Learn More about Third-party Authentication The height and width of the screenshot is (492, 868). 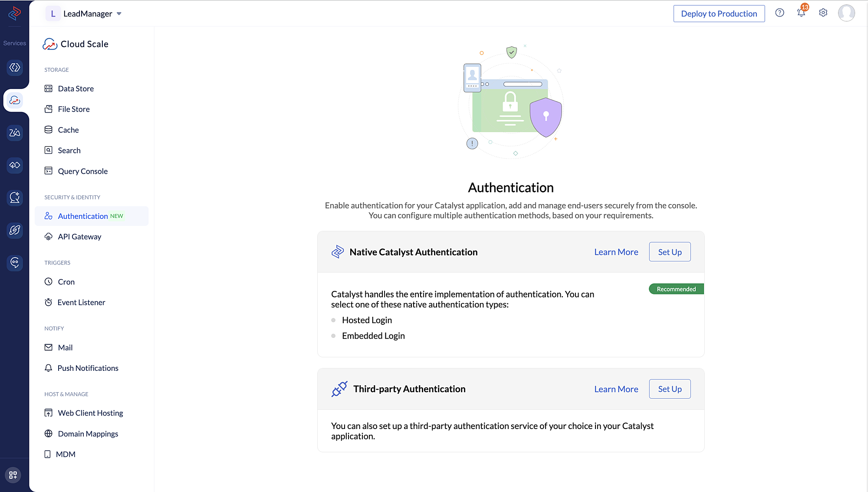click(x=616, y=389)
